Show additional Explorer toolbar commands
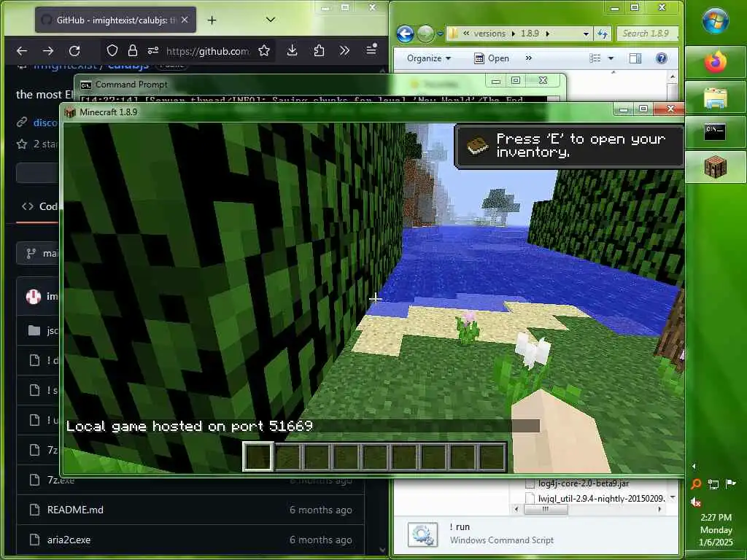747x560 pixels. click(528, 58)
